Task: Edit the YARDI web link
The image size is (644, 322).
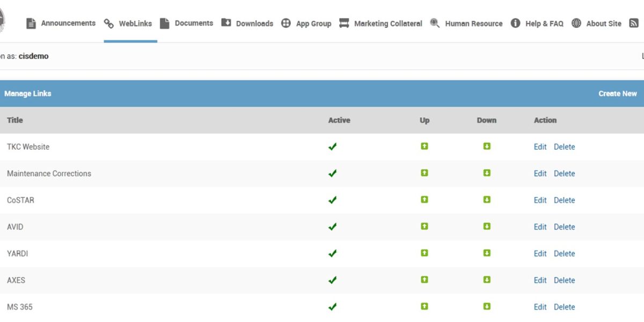Action: click(540, 253)
